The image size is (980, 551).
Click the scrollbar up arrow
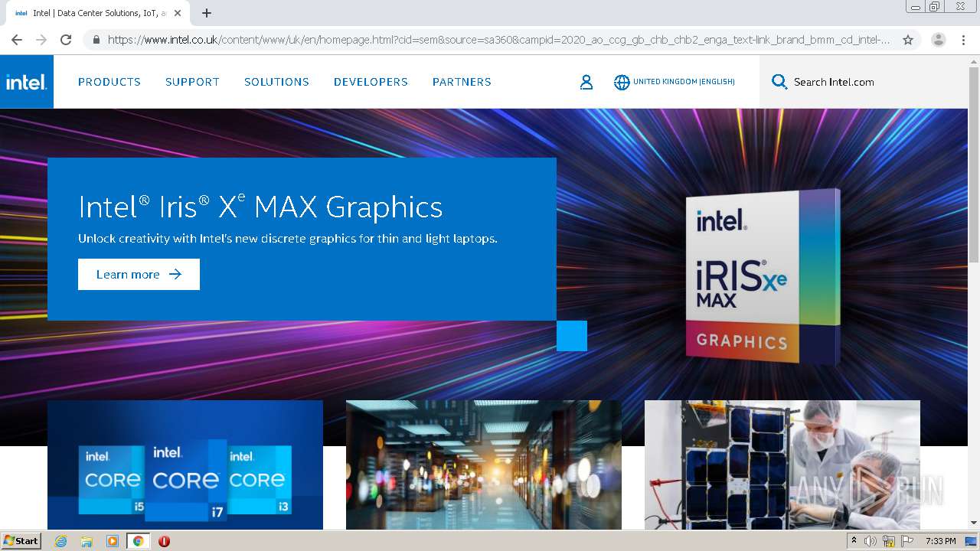pyautogui.click(x=974, y=61)
